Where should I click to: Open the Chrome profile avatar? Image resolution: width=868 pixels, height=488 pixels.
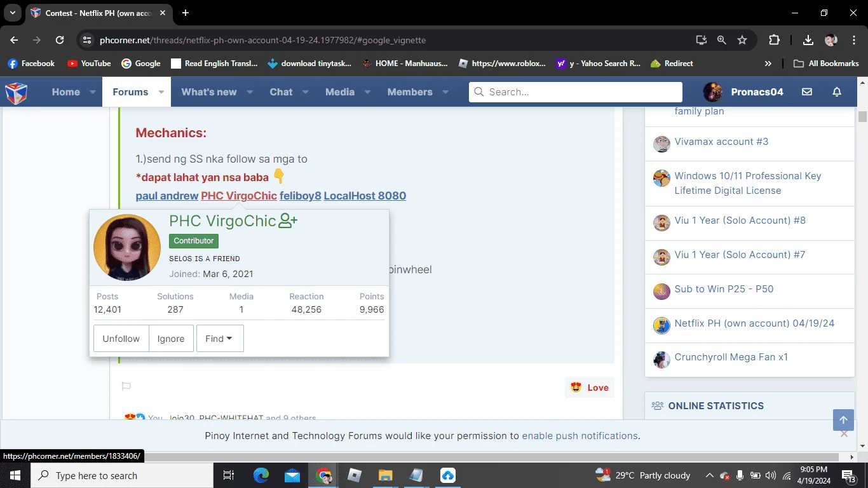(831, 40)
